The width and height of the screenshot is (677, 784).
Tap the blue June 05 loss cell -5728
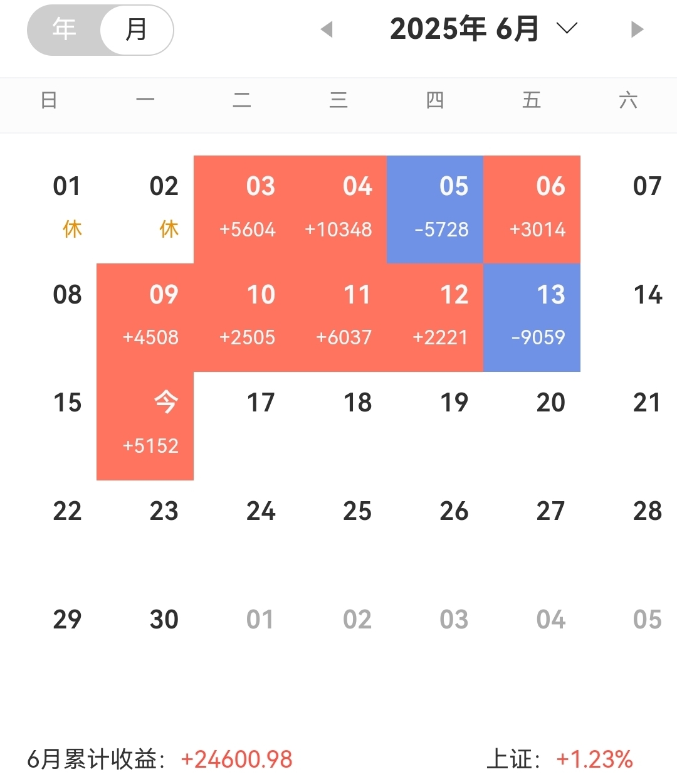coord(435,209)
